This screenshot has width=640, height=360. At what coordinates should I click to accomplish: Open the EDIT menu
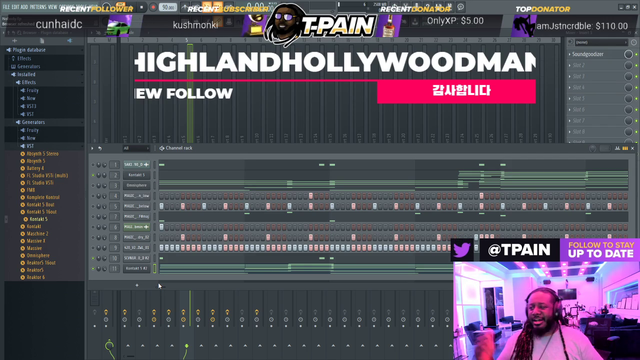(15, 7)
